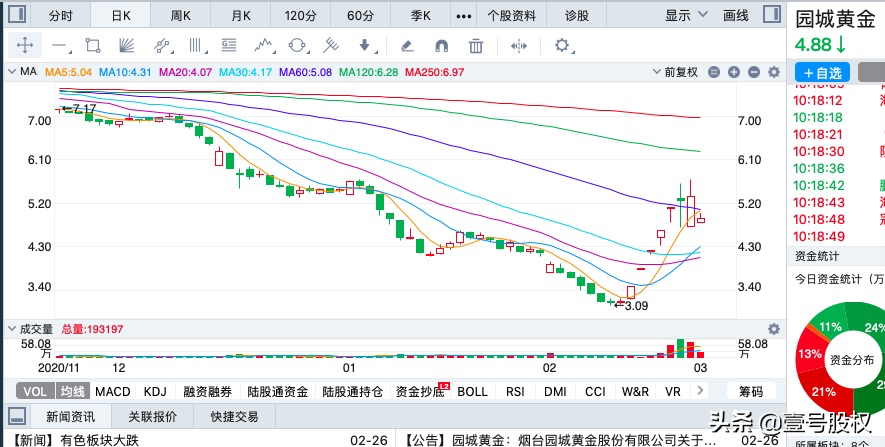Click the trash icon to delete drawings
This screenshot has width=885, height=447.
[476, 45]
